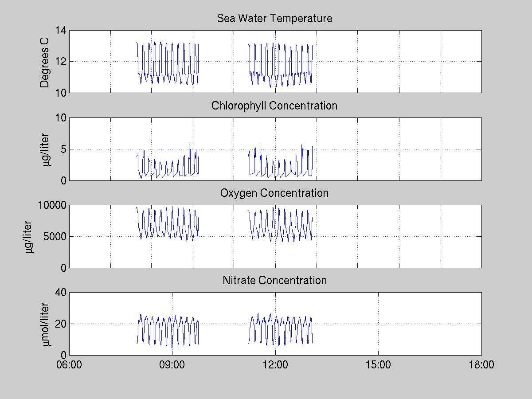This screenshot has width=532, height=399.
Task: Click the 18:00 time axis label
Action: point(481,365)
